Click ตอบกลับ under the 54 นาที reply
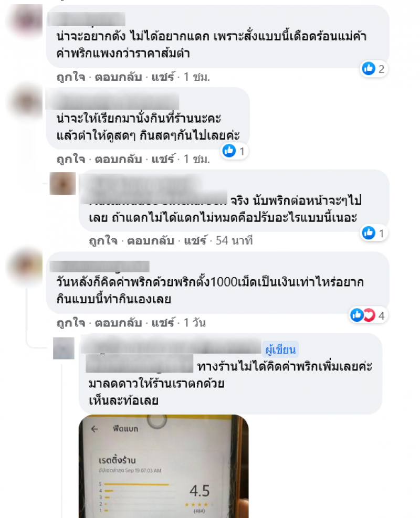Image resolution: width=420 pixels, height=518 pixels. (x=151, y=240)
